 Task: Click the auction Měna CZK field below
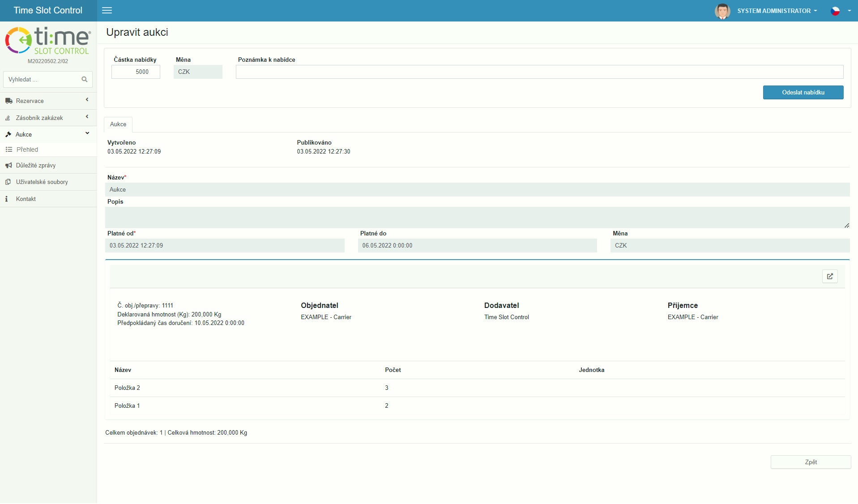coord(730,245)
